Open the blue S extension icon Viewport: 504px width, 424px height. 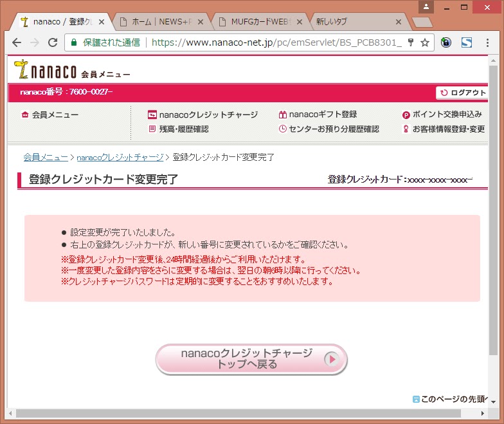(467, 42)
